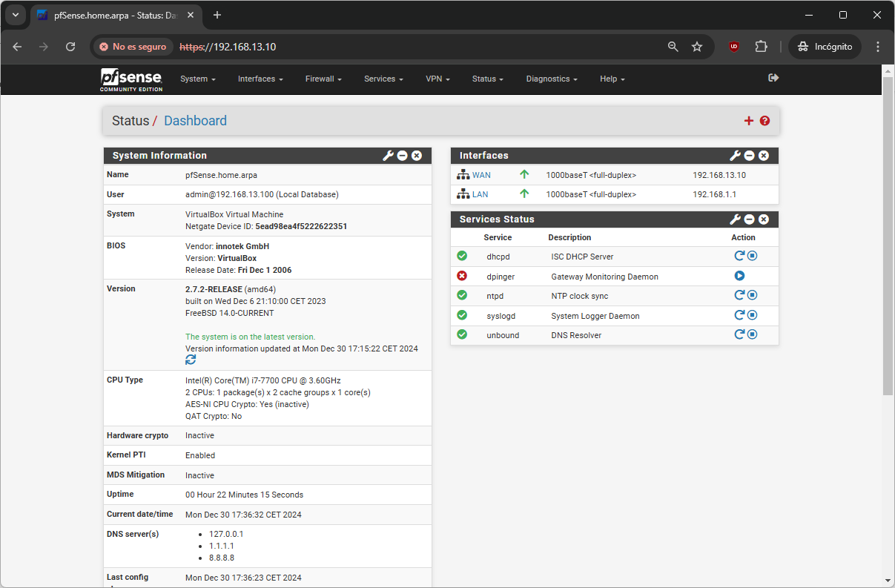The width and height of the screenshot is (895, 588).
Task: Open the Firewall dropdown menu
Action: click(323, 79)
